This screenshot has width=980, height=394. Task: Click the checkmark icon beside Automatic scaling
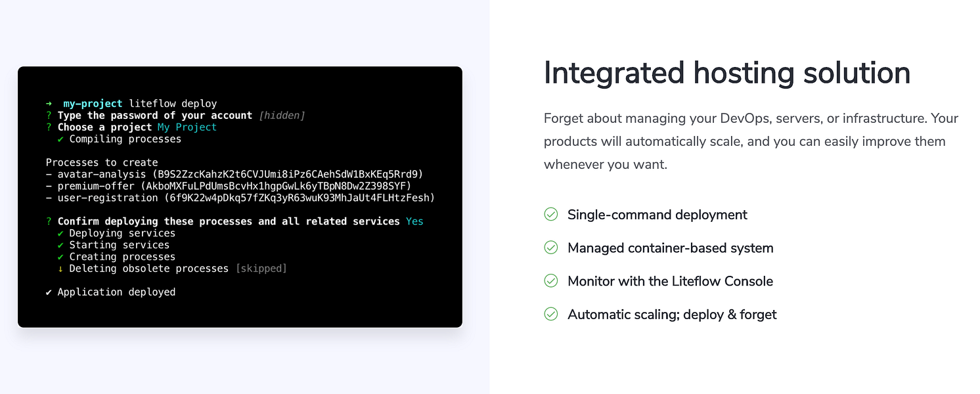[x=551, y=314]
